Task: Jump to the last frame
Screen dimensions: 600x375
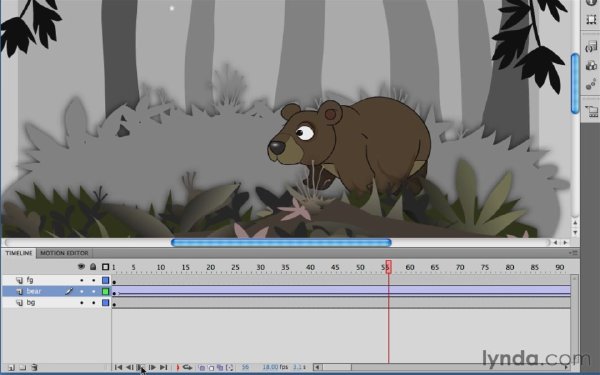Action: click(x=163, y=367)
